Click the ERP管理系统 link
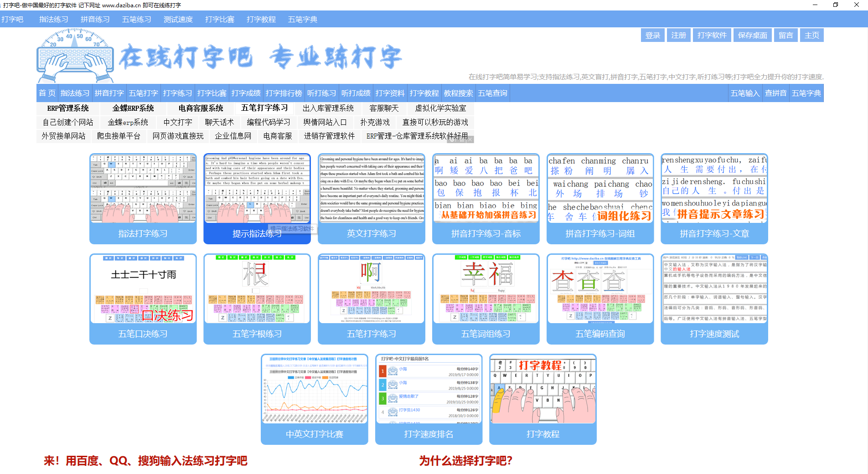 pos(68,108)
